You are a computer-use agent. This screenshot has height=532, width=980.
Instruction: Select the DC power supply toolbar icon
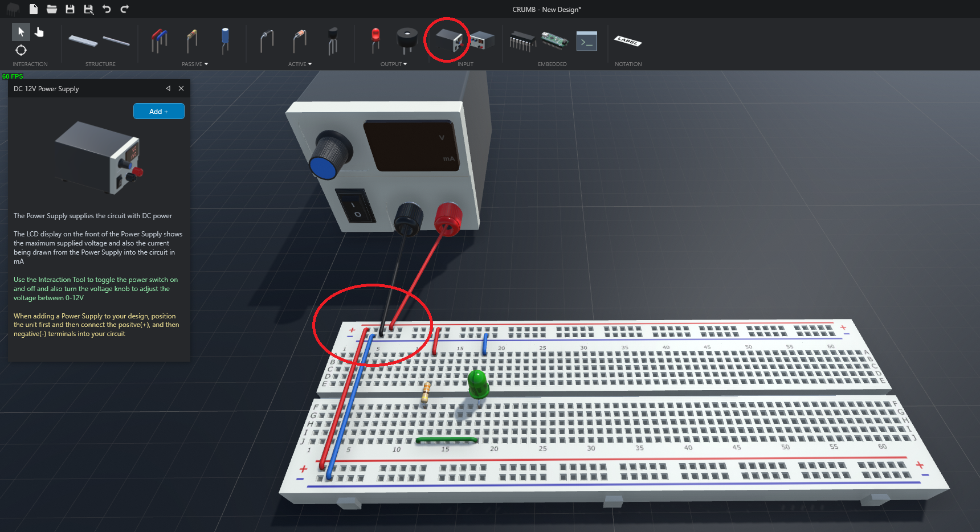click(449, 41)
